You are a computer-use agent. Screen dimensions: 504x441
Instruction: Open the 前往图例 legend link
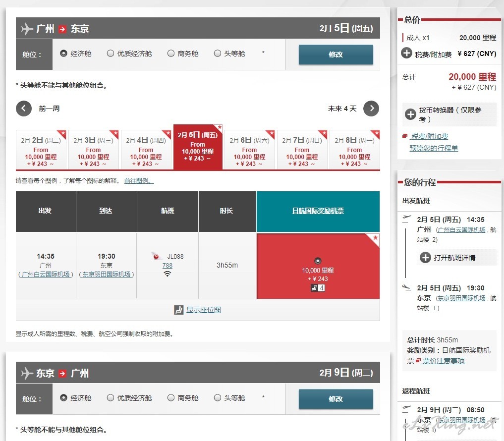point(139,181)
